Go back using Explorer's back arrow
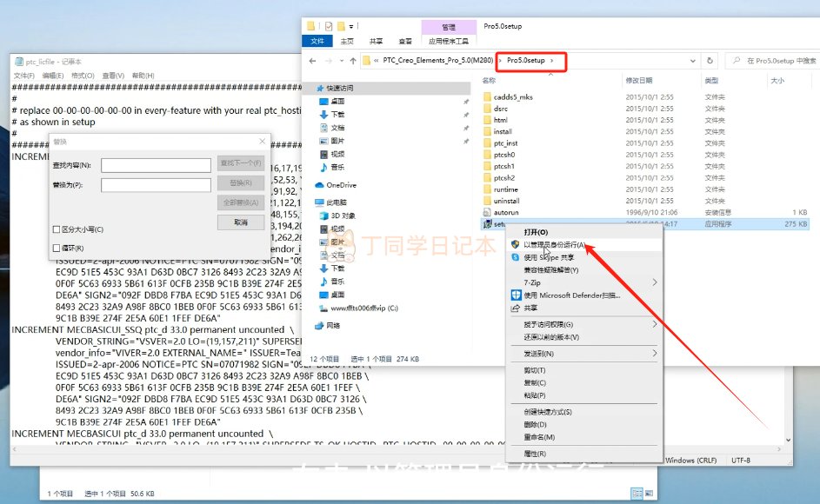Viewport: 820px width, 504px height. pyautogui.click(x=312, y=61)
